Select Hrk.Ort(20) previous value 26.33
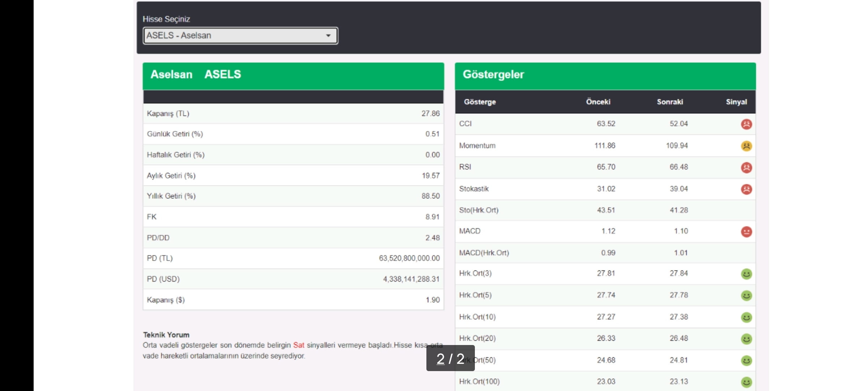This screenshot has height=391, width=868. [606, 338]
